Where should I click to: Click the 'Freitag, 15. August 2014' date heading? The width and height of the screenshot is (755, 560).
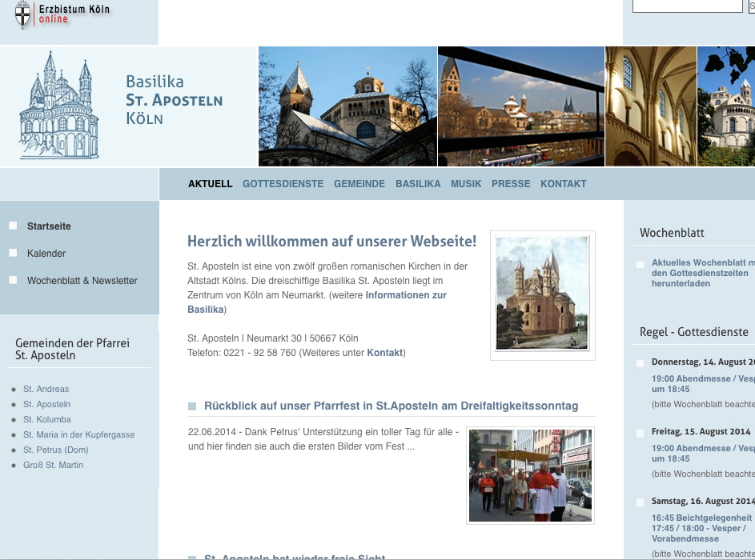pos(701,431)
